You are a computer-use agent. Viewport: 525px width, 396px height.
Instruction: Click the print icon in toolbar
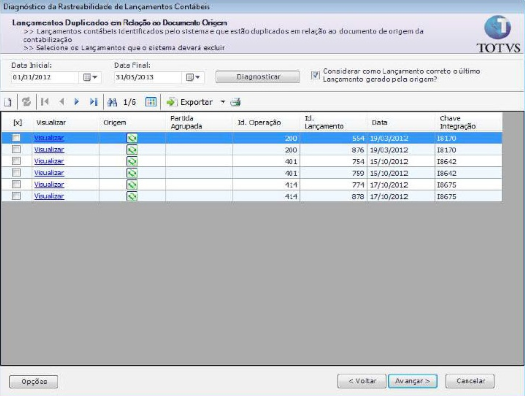236,102
